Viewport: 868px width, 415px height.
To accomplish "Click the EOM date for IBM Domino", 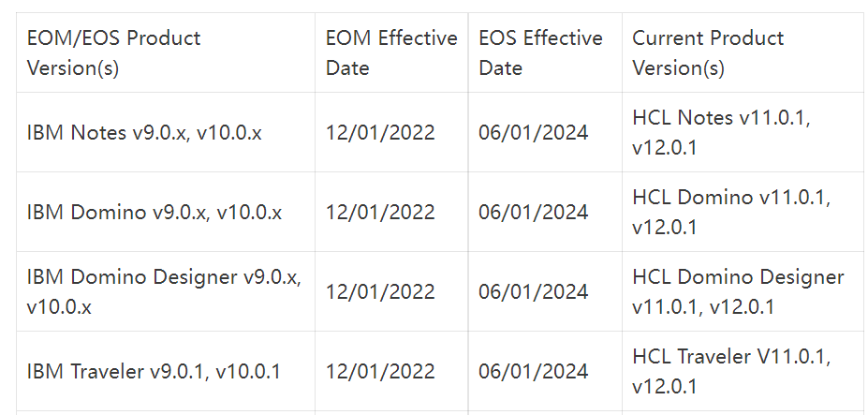I will coord(380,213).
